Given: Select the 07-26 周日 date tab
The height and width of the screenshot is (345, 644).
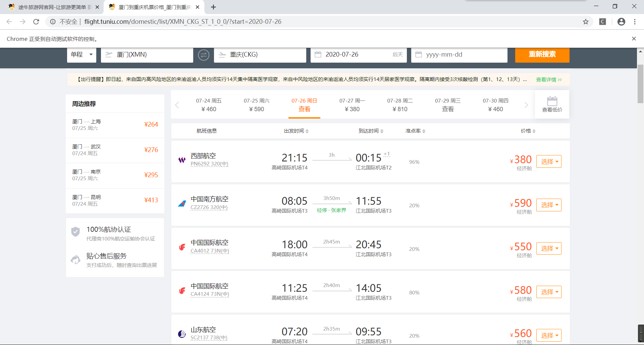Looking at the screenshot, I should click(304, 105).
